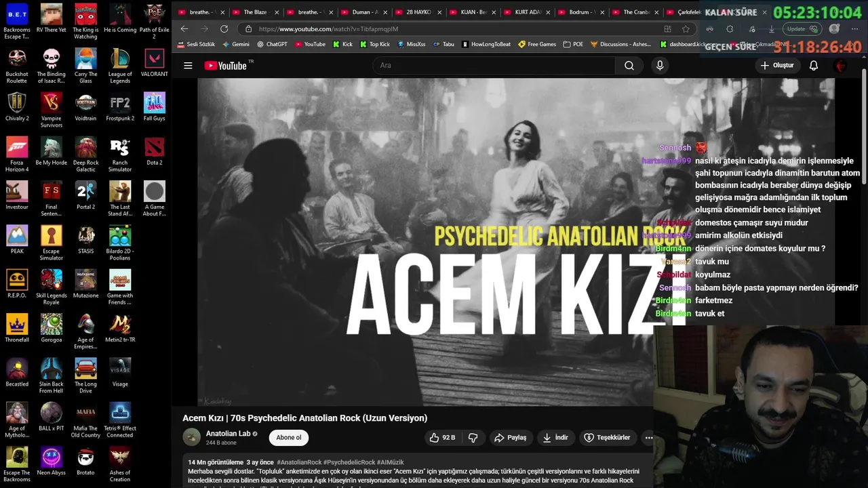Open the YouTube account avatar menu
The image size is (868, 488).
842,66
